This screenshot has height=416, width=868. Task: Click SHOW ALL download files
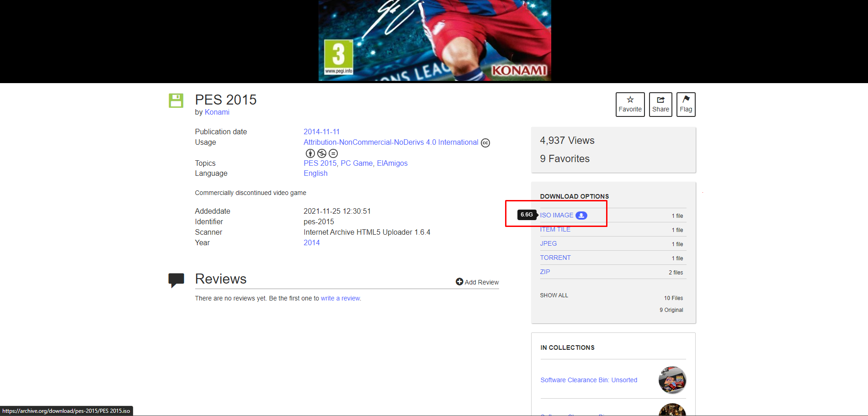[x=554, y=295]
